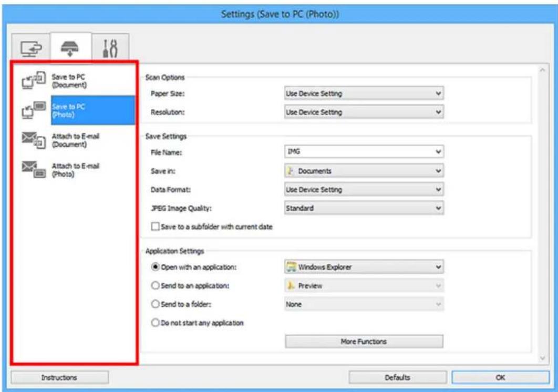
Task: Select Send to a folder radio button
Action: point(155,304)
